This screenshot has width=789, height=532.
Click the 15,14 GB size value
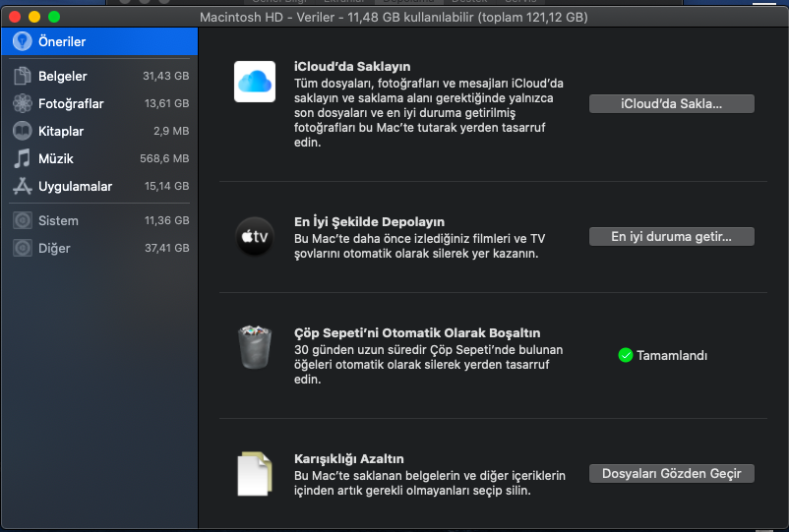(166, 186)
